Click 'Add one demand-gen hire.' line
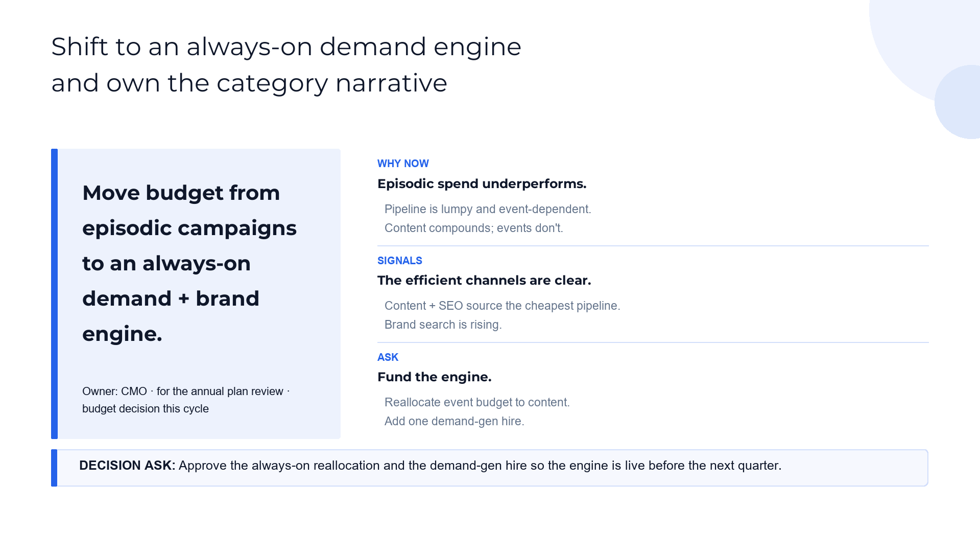Image resolution: width=980 pixels, height=552 pixels. pos(454,421)
